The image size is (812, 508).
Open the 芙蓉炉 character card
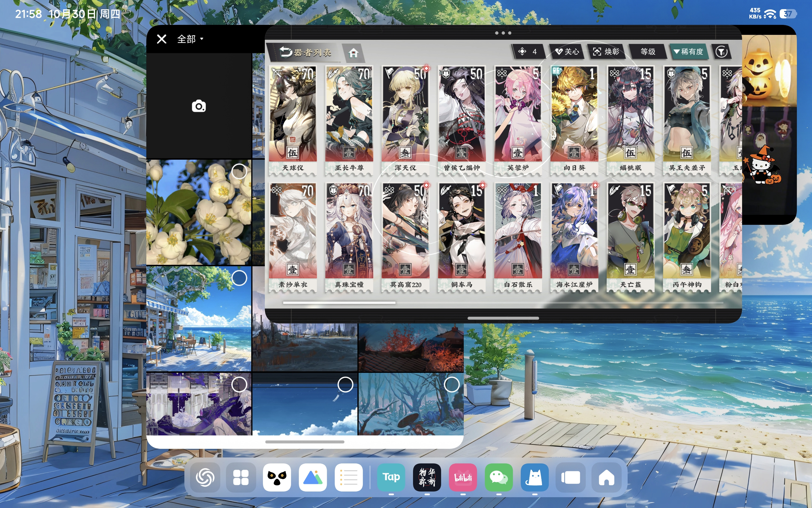pyautogui.click(x=518, y=120)
